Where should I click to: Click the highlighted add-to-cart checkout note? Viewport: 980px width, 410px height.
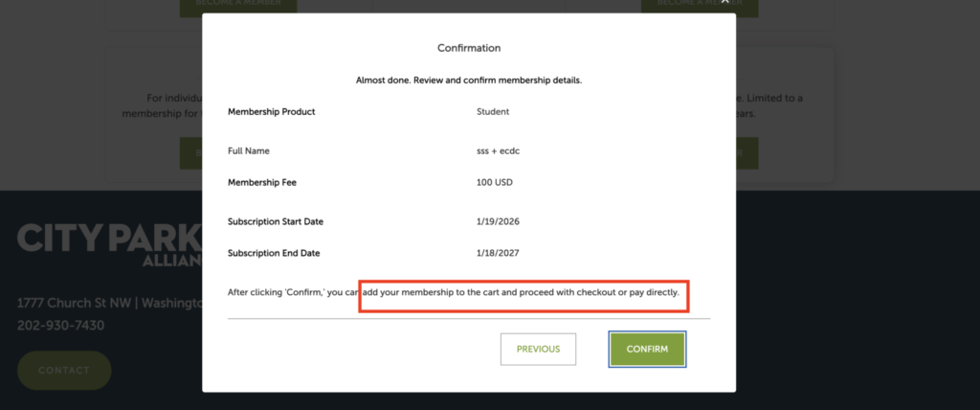click(523, 292)
